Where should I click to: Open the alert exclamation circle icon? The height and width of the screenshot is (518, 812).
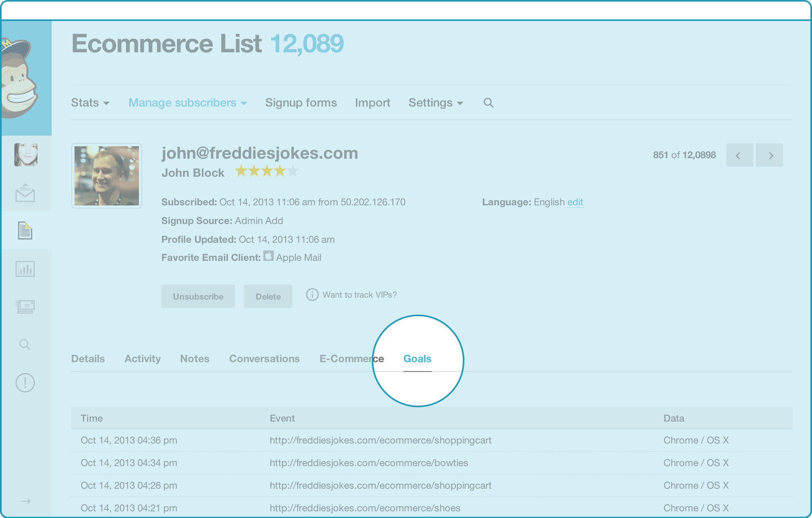25,383
